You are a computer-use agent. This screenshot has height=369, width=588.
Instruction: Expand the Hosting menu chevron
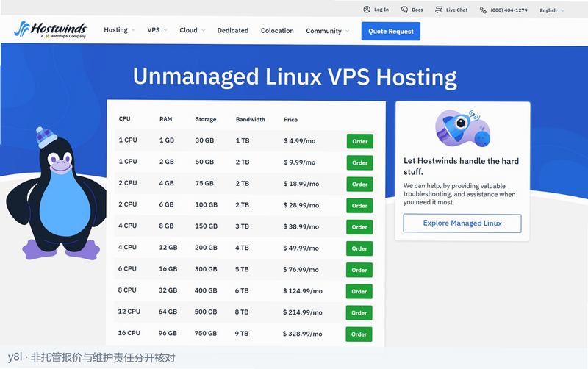click(133, 30)
